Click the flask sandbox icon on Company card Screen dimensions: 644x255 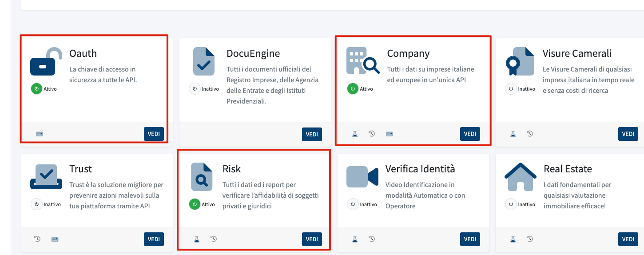click(x=355, y=134)
